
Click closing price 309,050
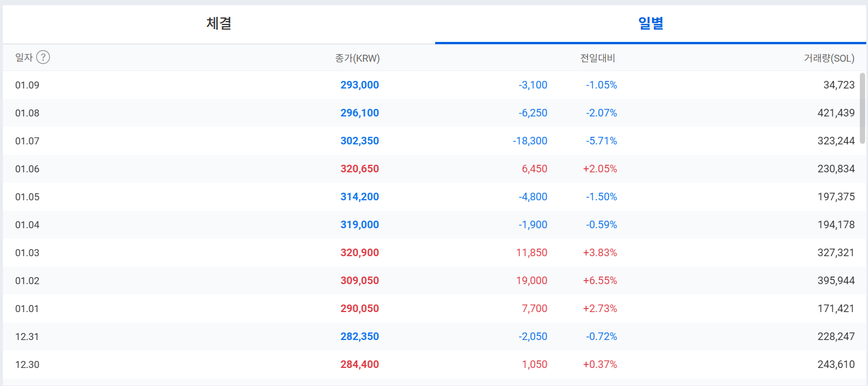[360, 281]
